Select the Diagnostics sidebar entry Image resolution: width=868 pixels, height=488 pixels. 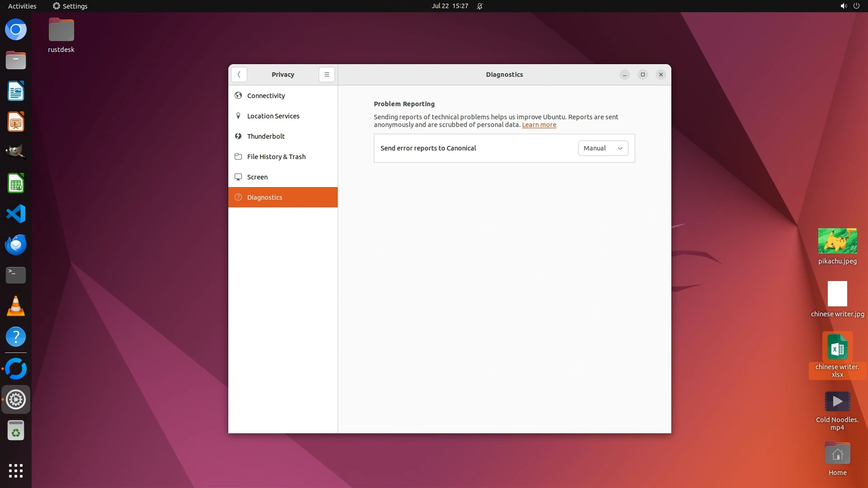(264, 197)
